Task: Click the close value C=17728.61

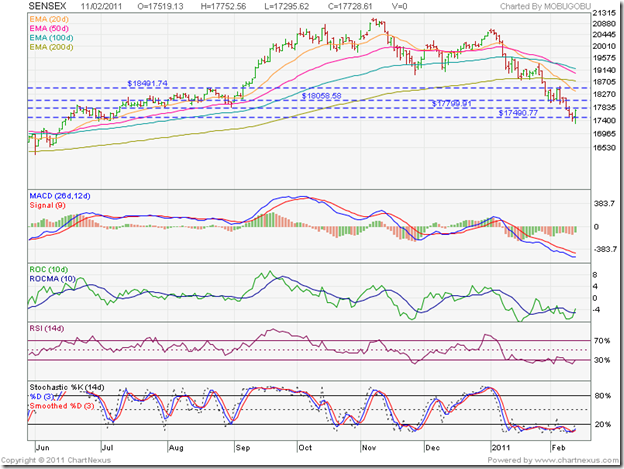Action: (x=350, y=6)
